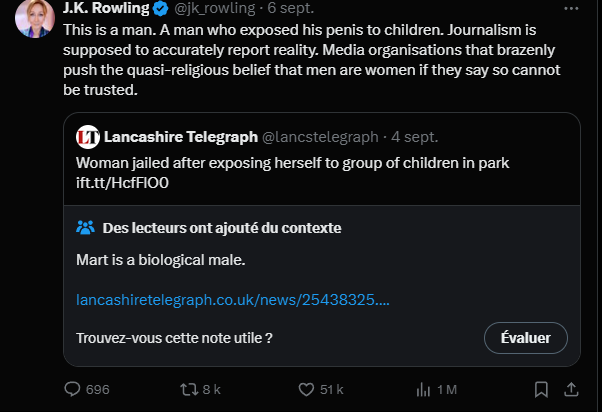The width and height of the screenshot is (602, 412).
Task: Click the share upload icon
Action: tap(571, 389)
